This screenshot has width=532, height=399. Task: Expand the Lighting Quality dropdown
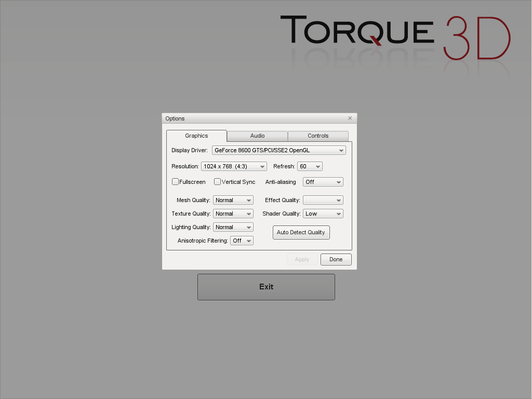click(x=233, y=228)
